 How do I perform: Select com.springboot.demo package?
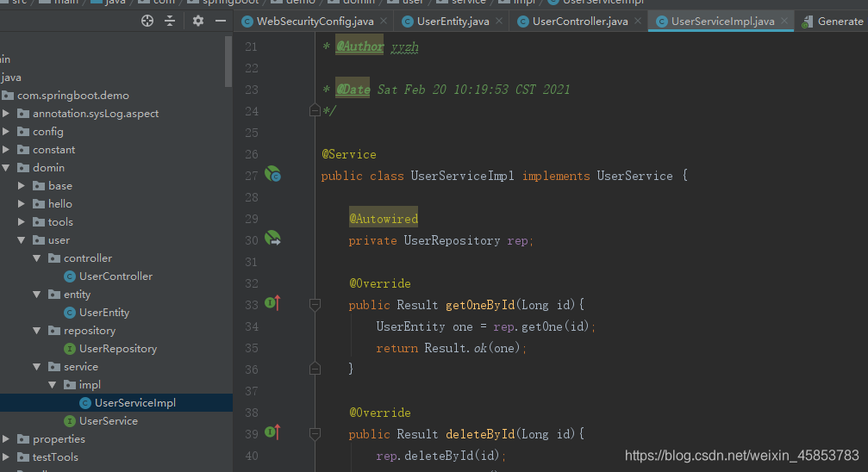tap(72, 95)
